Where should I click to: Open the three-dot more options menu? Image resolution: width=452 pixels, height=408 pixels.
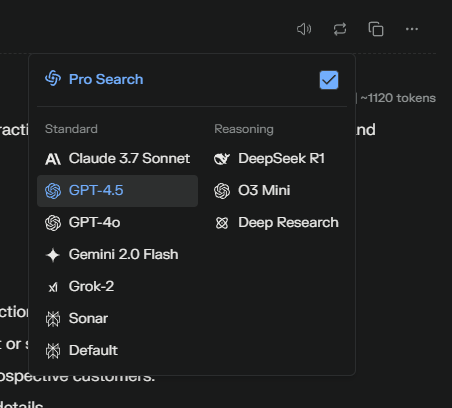click(x=412, y=29)
